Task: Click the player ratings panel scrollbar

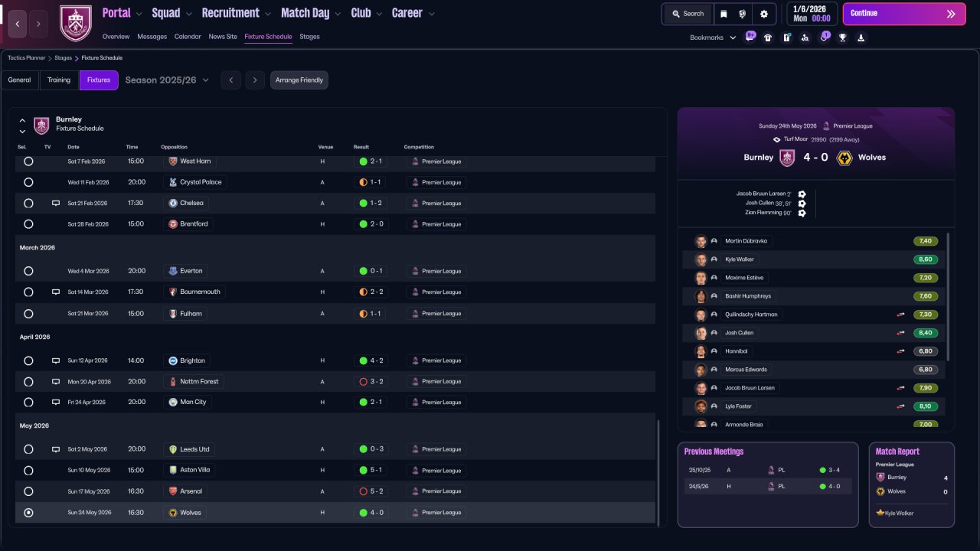Action: [x=948, y=297]
